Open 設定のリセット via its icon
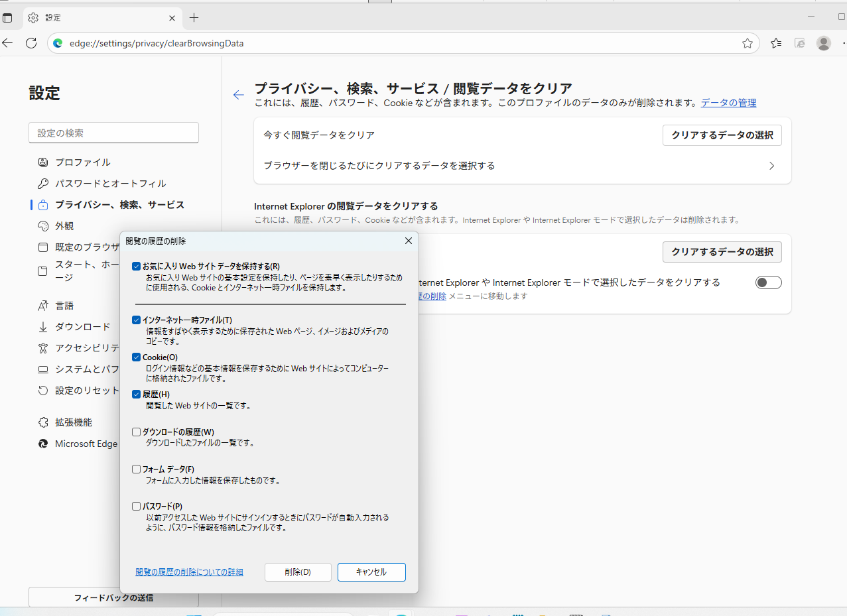This screenshot has height=616, width=847. pos(43,391)
